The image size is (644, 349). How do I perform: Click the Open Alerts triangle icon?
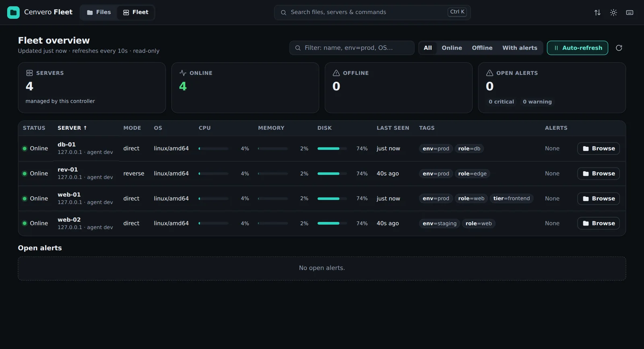point(489,73)
